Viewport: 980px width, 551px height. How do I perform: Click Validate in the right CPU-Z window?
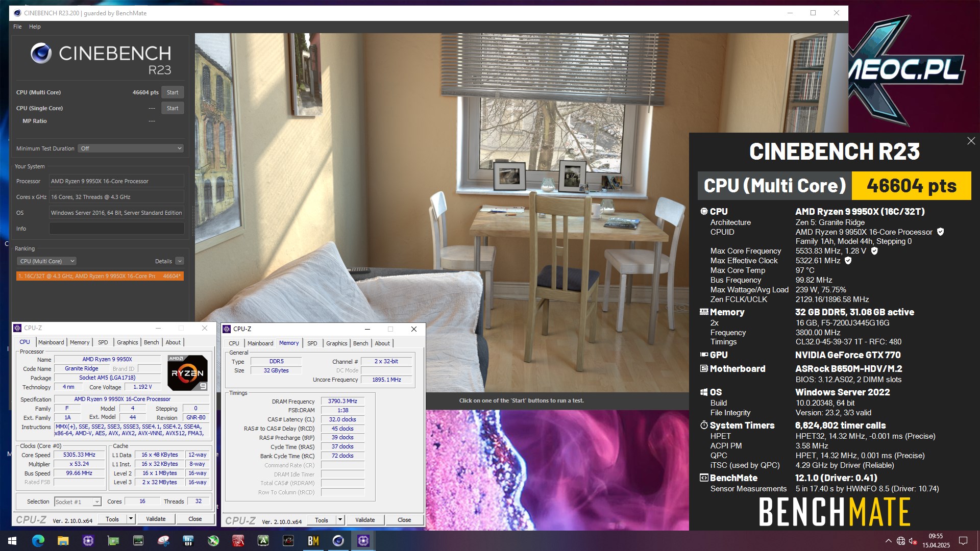click(x=365, y=520)
